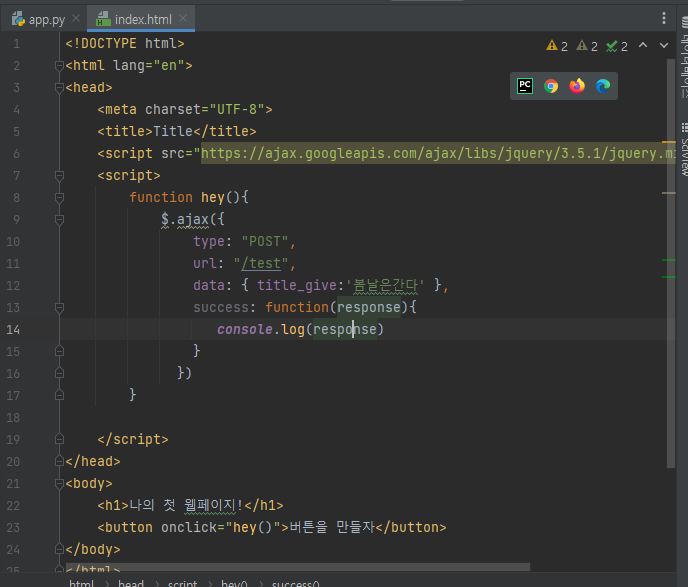The image size is (688, 587).
Task: Open page in Chrome browser
Action: 551,86
